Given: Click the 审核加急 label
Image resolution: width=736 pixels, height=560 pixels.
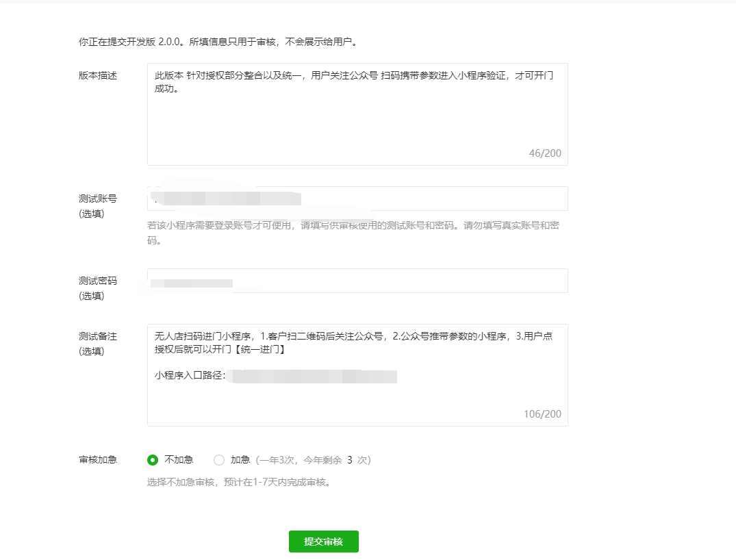Looking at the screenshot, I should point(98,459).
